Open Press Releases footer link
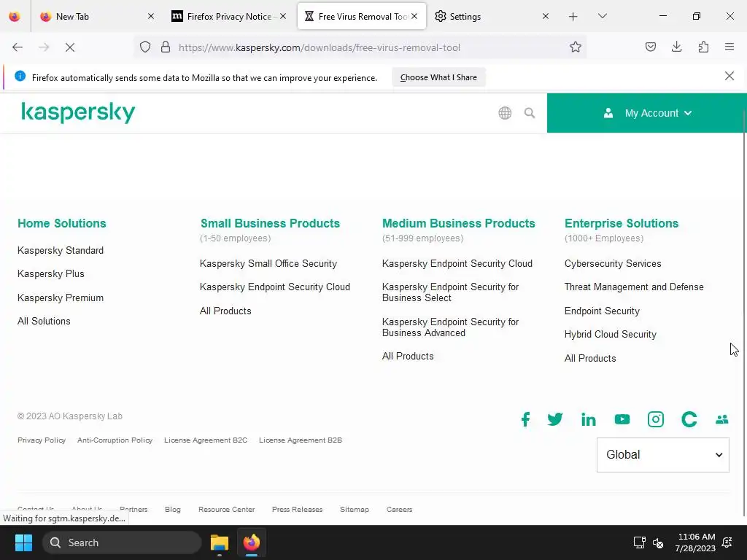The width and height of the screenshot is (747, 560). 298,509
